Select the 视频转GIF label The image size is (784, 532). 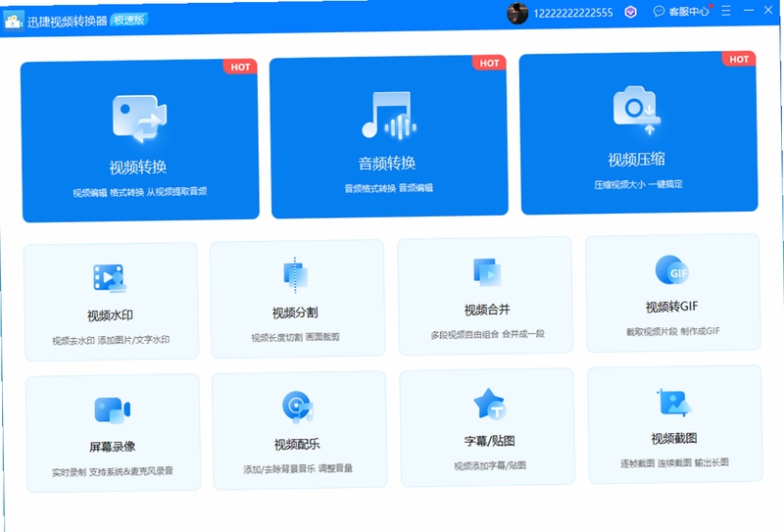click(671, 307)
